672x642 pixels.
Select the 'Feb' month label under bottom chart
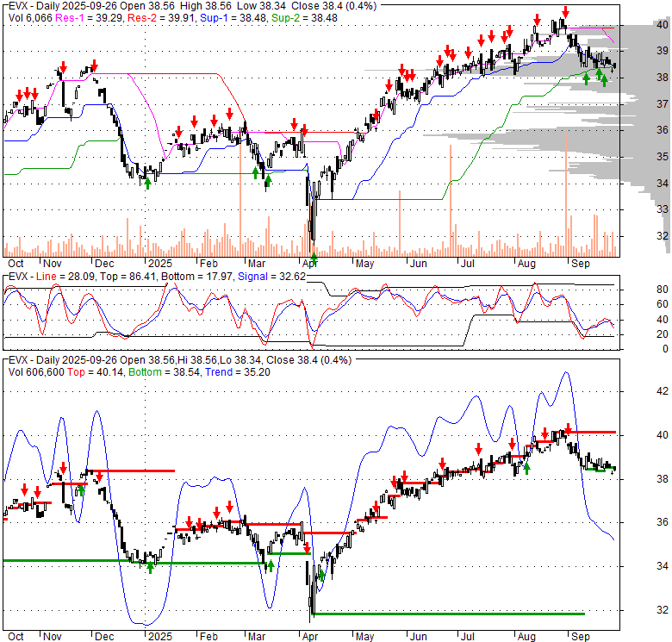pyautogui.click(x=208, y=637)
